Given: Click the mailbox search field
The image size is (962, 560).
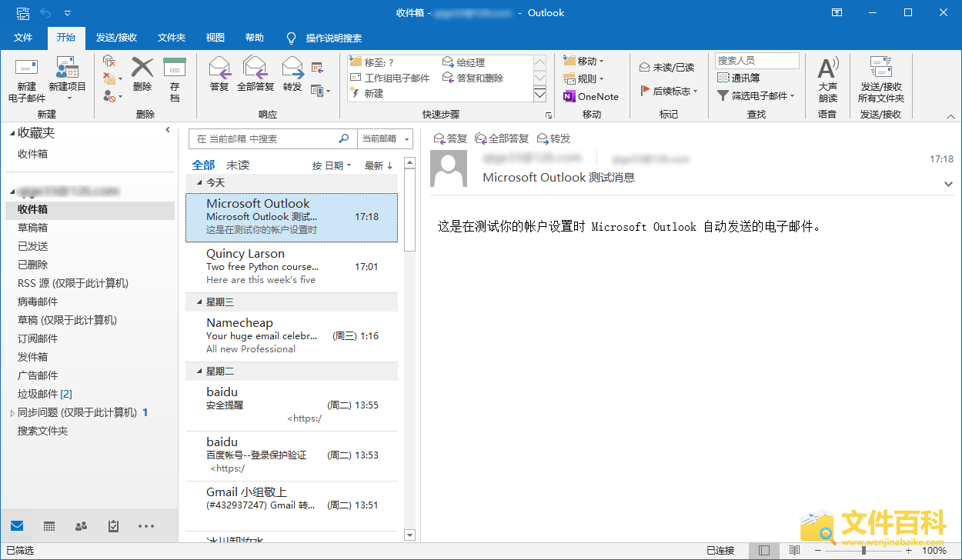Looking at the screenshot, I should pos(273,138).
